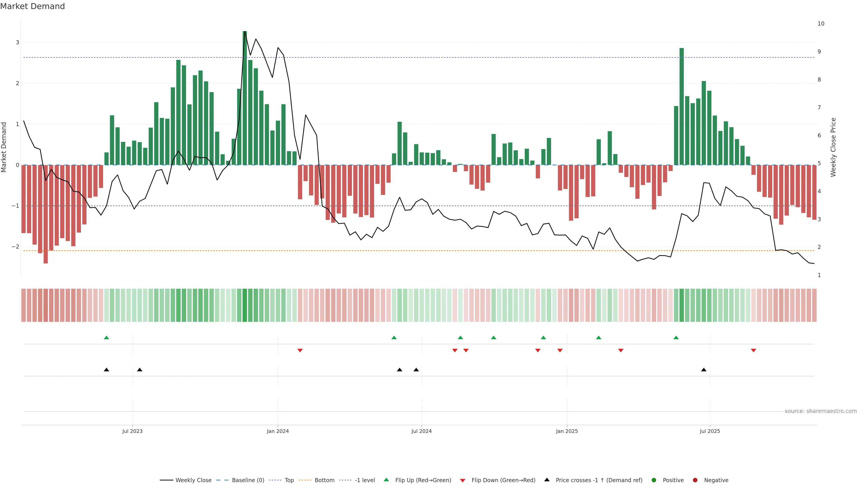Click the source: sharemaestro.com text
The image size is (868, 488).
(x=821, y=411)
